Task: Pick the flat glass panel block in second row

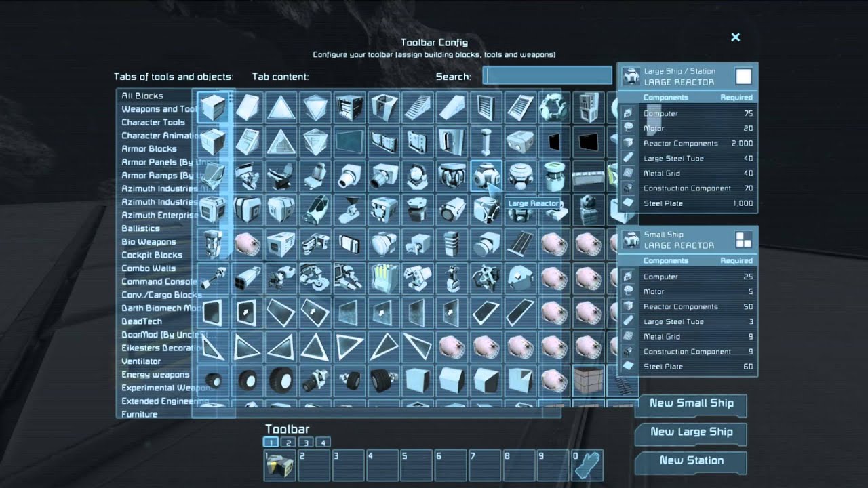Action: click(x=349, y=142)
